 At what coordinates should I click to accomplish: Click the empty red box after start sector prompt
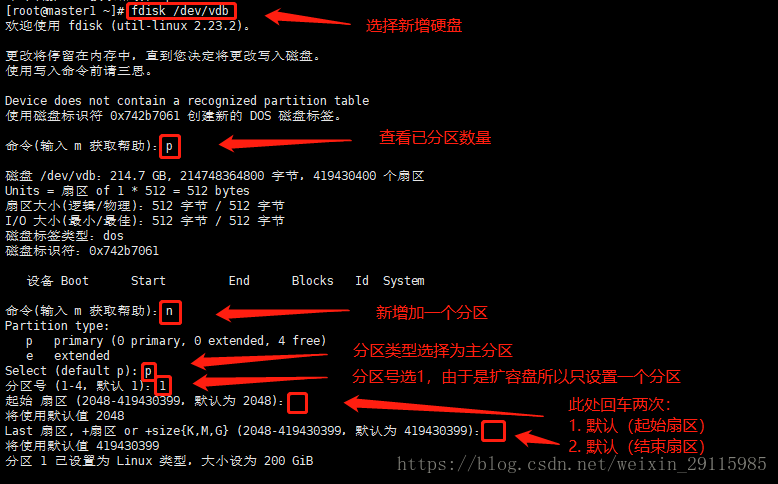pos(297,403)
